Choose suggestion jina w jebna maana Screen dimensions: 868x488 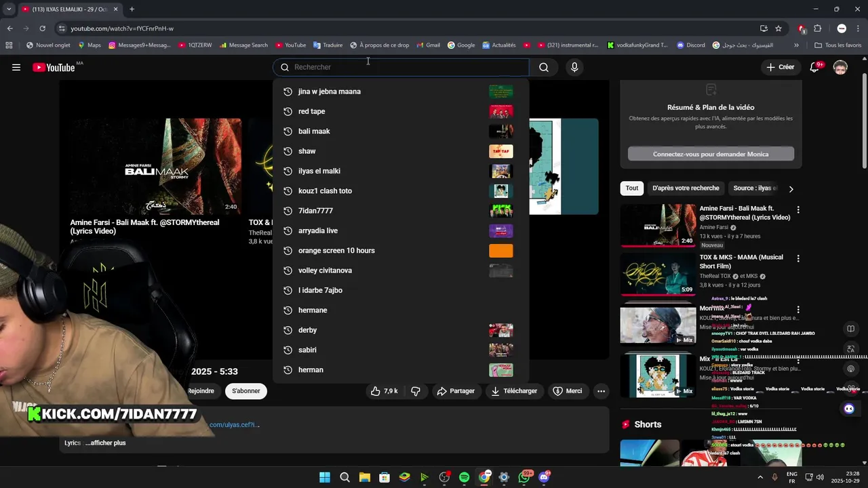(x=401, y=91)
